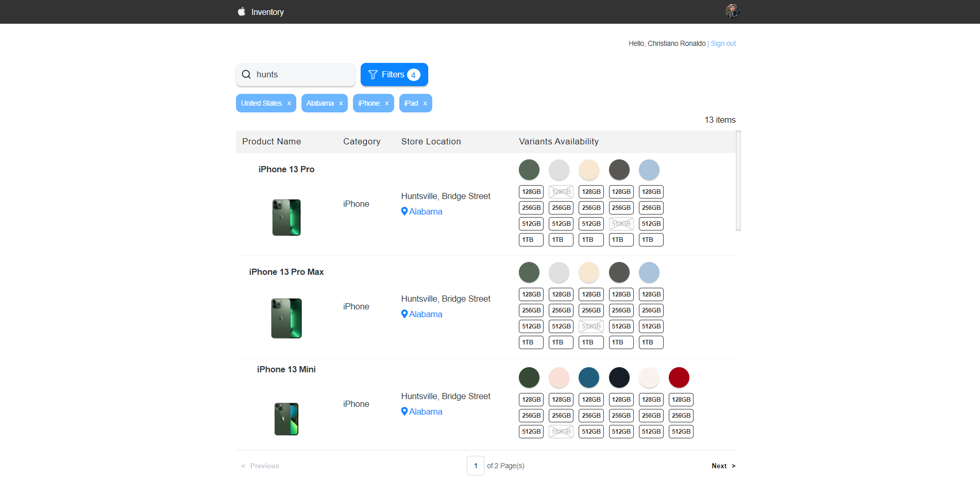Click crossed-out 512GB gold iPhone 13 Pro Max variant
This screenshot has height=477, width=980.
591,326
